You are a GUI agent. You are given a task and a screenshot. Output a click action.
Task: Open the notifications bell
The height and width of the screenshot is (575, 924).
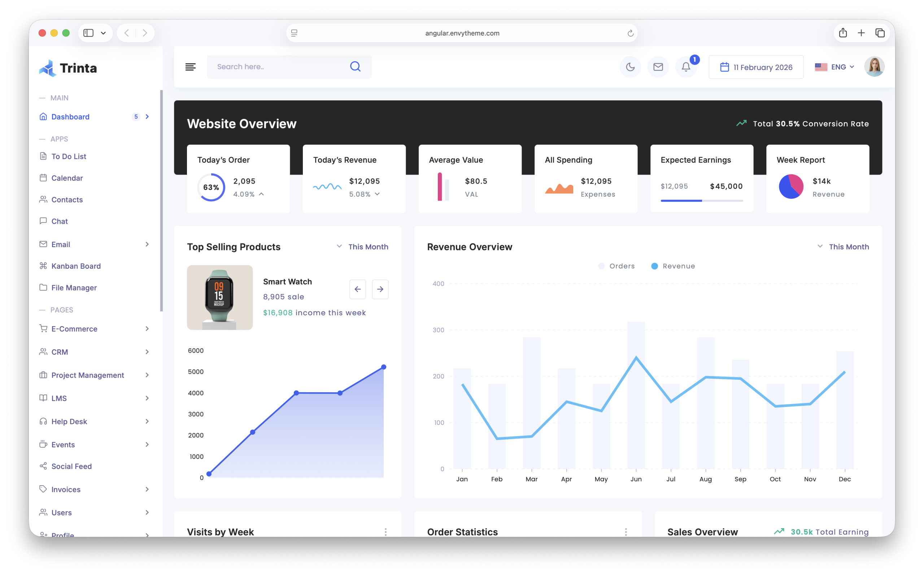pos(686,67)
